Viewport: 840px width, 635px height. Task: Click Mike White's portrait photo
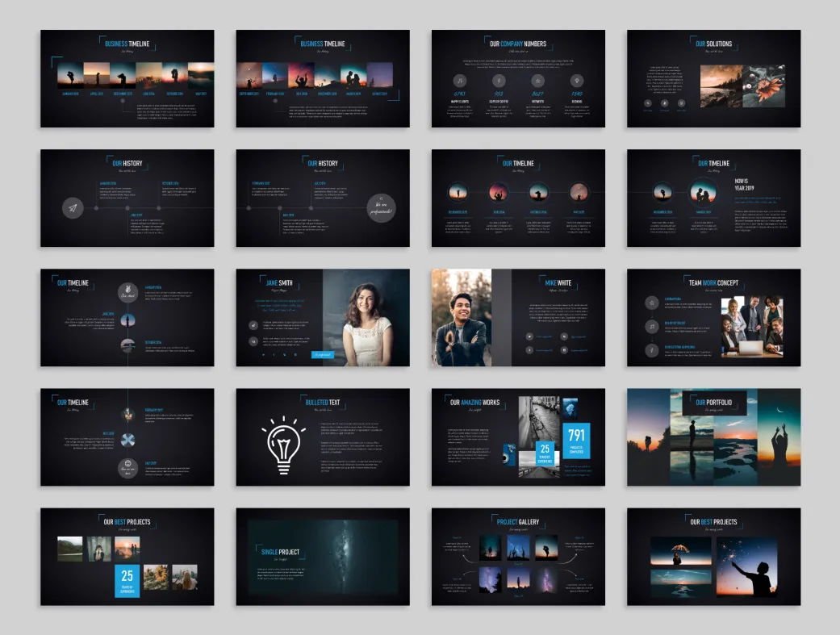tap(461, 318)
